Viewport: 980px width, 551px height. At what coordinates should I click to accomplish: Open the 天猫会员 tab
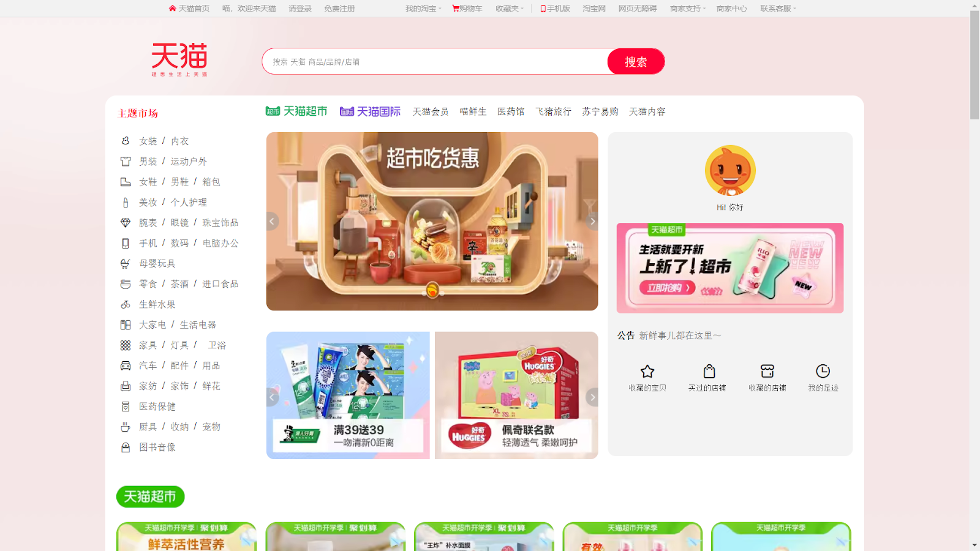431,111
